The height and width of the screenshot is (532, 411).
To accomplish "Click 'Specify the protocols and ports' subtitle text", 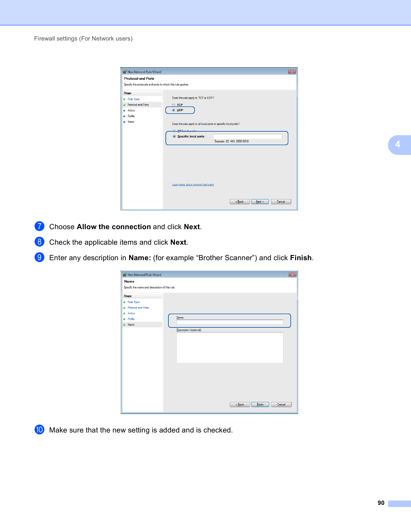I will pyautogui.click(x=156, y=84).
